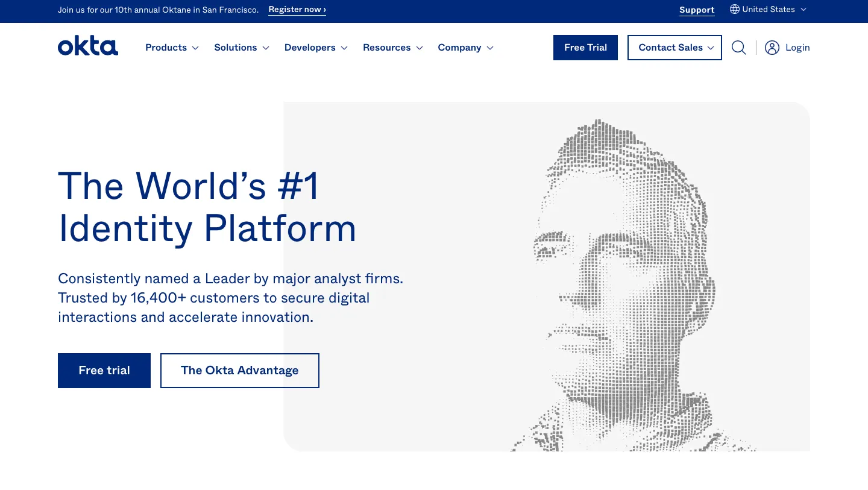Open the Solutions menu
The width and height of the screenshot is (868, 490).
(242, 48)
